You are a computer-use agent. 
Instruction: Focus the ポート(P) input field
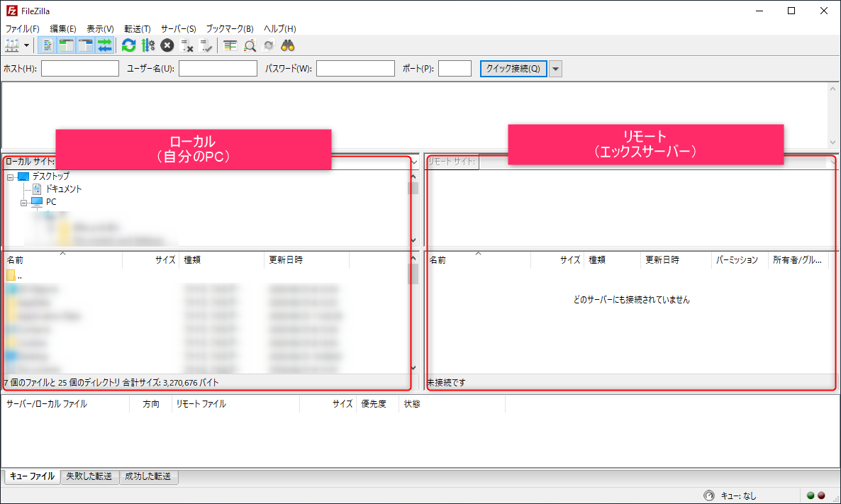coord(455,69)
